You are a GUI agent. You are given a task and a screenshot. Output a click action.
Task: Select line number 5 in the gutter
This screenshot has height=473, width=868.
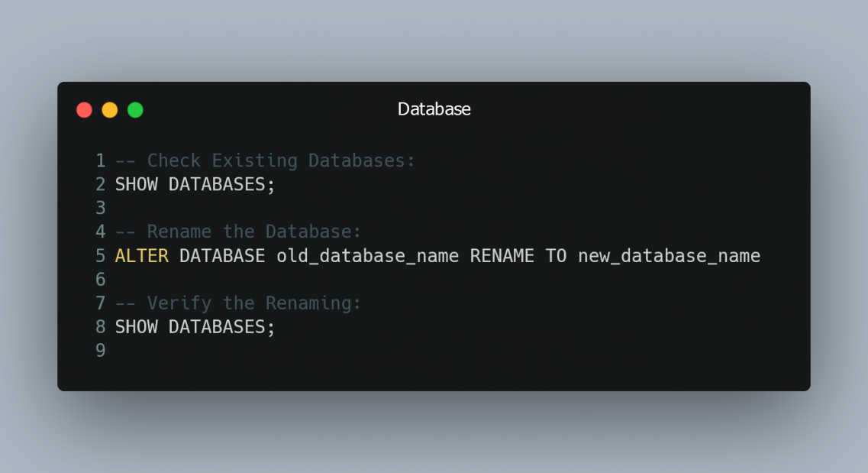[x=100, y=256]
